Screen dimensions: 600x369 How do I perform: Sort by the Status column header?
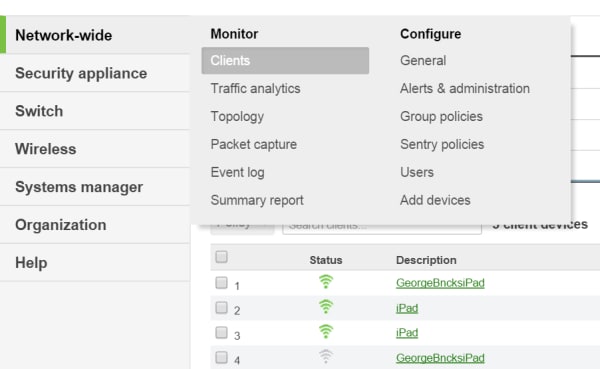(326, 260)
